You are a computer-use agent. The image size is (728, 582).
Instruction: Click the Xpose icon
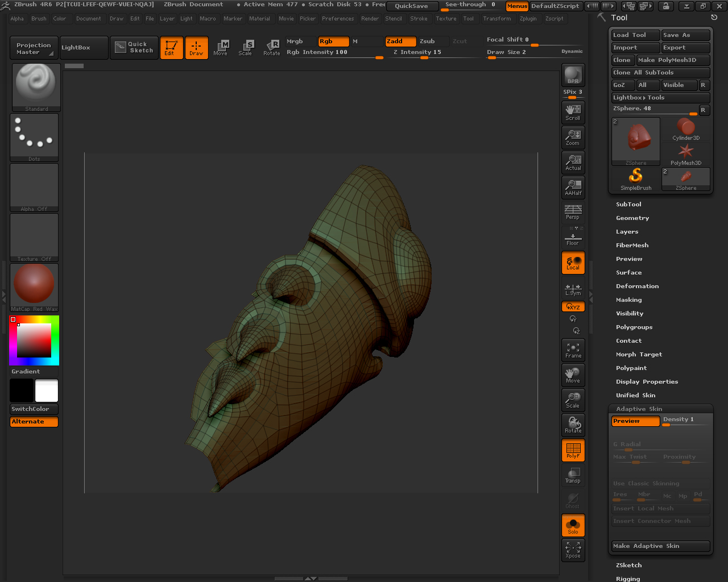573,550
